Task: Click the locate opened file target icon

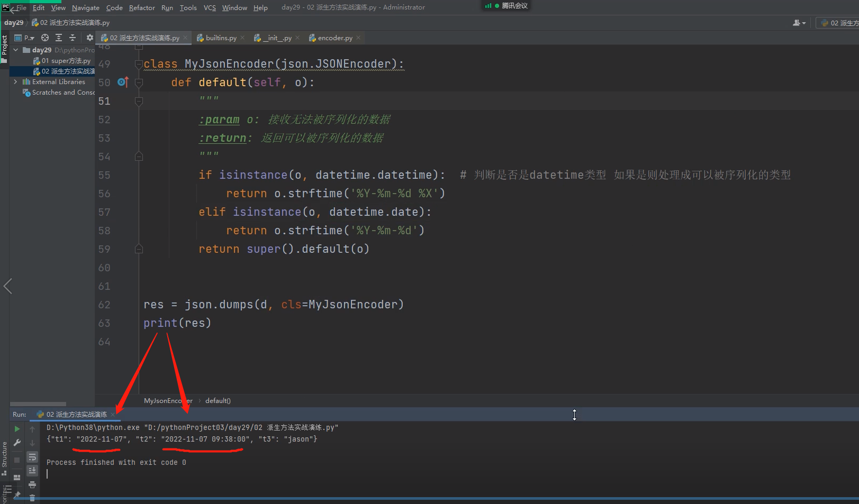Action: (x=45, y=38)
